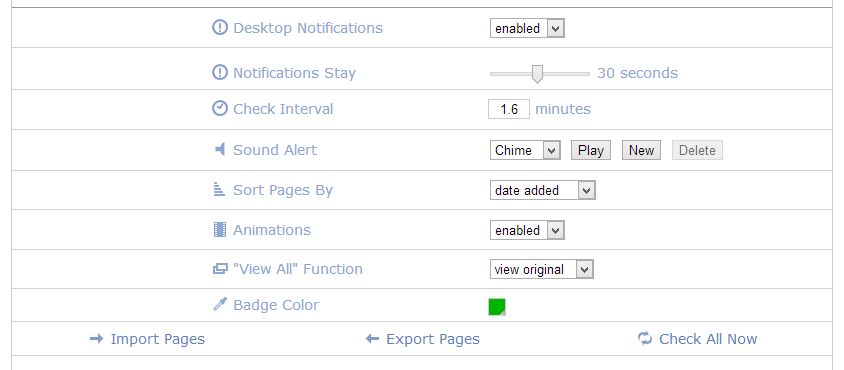Click the Desktop Notifications exclamation icon
This screenshot has height=370, width=844.
[220, 27]
